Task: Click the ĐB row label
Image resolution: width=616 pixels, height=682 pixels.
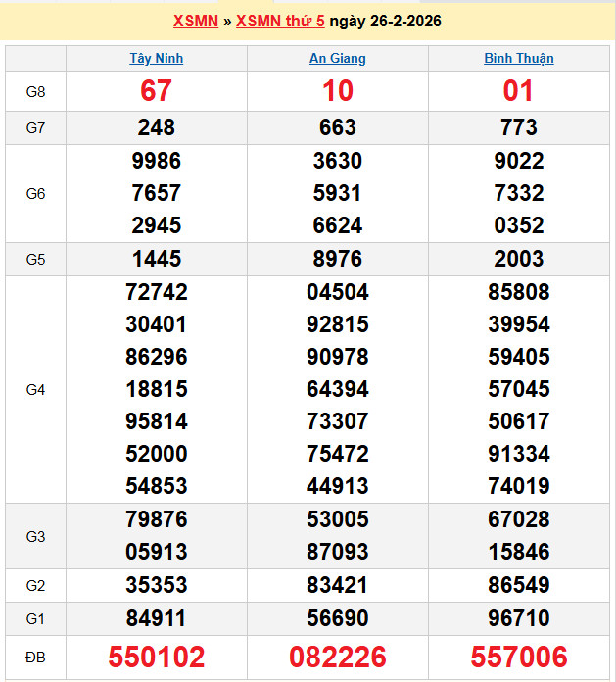Action: pyautogui.click(x=36, y=657)
